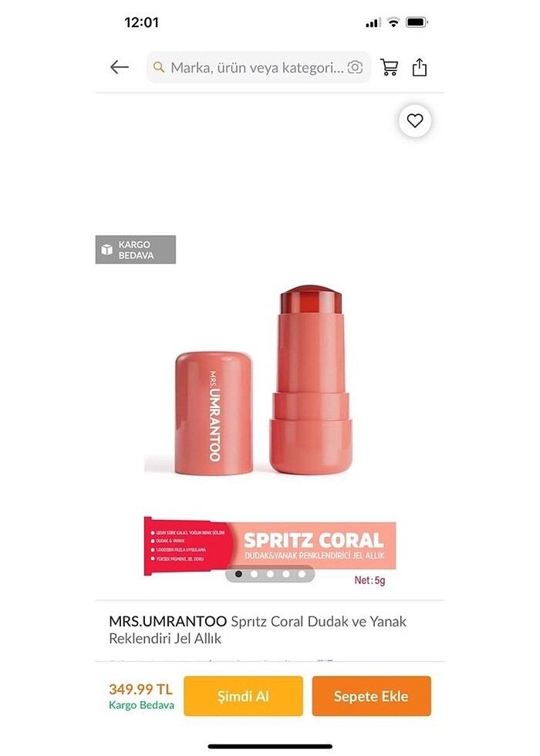Image resolution: width=540 pixels, height=756 pixels.
Task: Tap the back arrow icon
Action: (119, 67)
